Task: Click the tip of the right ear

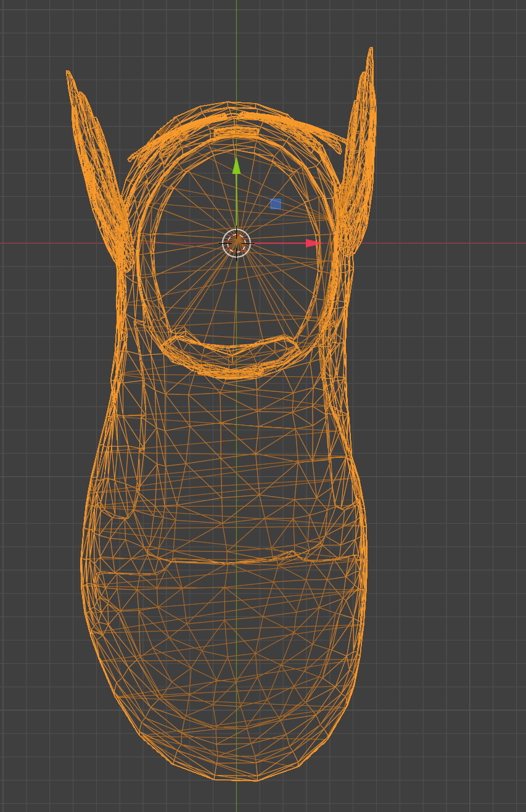Action: [371, 49]
